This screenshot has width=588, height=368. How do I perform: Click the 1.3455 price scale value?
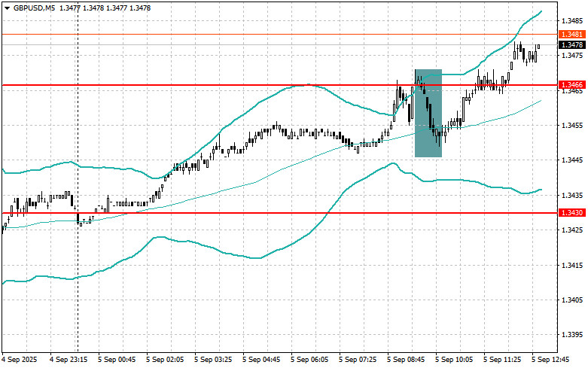point(572,125)
